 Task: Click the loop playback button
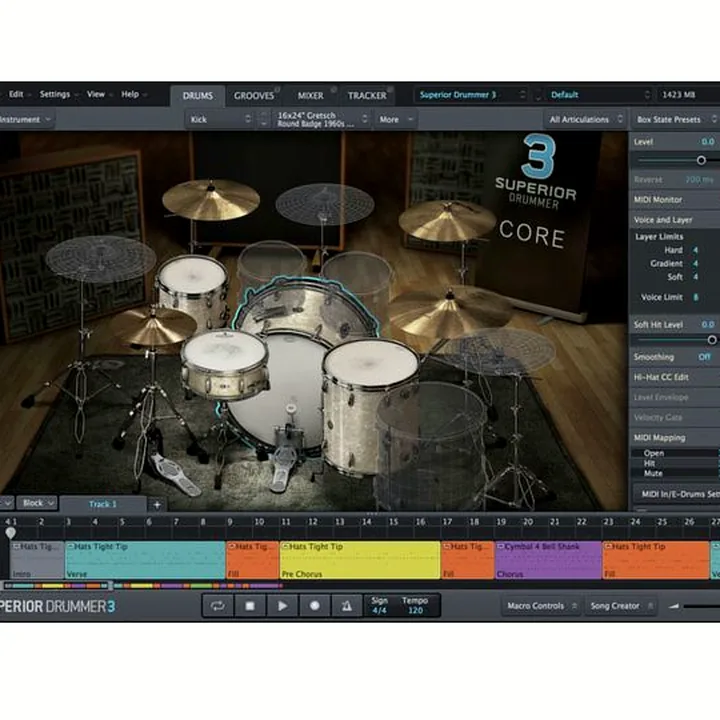[x=218, y=606]
